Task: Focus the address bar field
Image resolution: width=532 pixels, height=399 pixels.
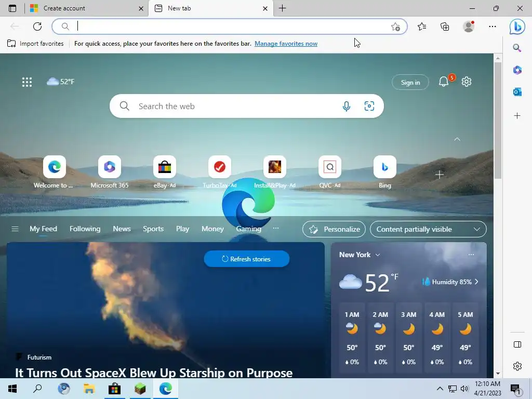Action: coord(229,26)
